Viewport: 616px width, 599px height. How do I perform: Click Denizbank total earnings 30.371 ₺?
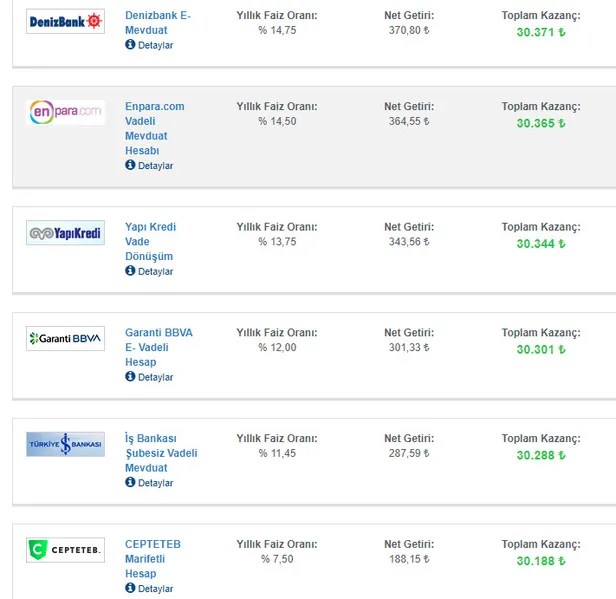[540, 33]
